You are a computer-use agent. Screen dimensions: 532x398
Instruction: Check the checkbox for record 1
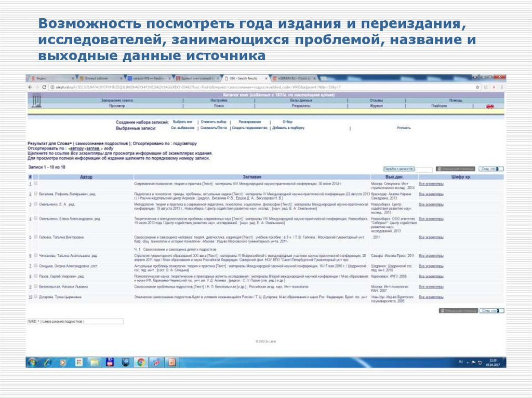click(35, 183)
